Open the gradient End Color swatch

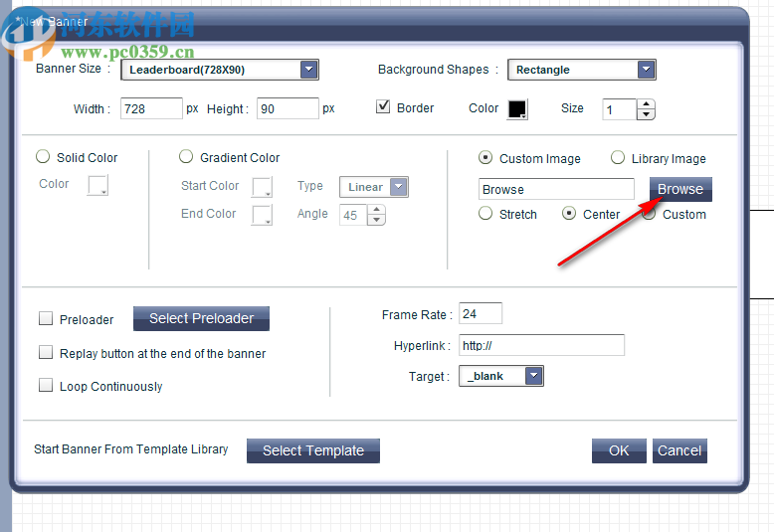coord(262,215)
